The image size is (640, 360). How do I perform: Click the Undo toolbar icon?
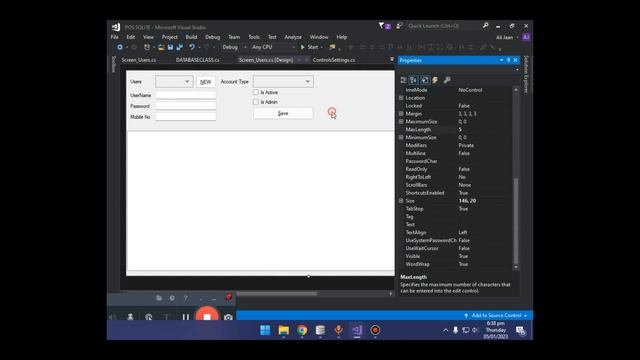[x=192, y=47]
